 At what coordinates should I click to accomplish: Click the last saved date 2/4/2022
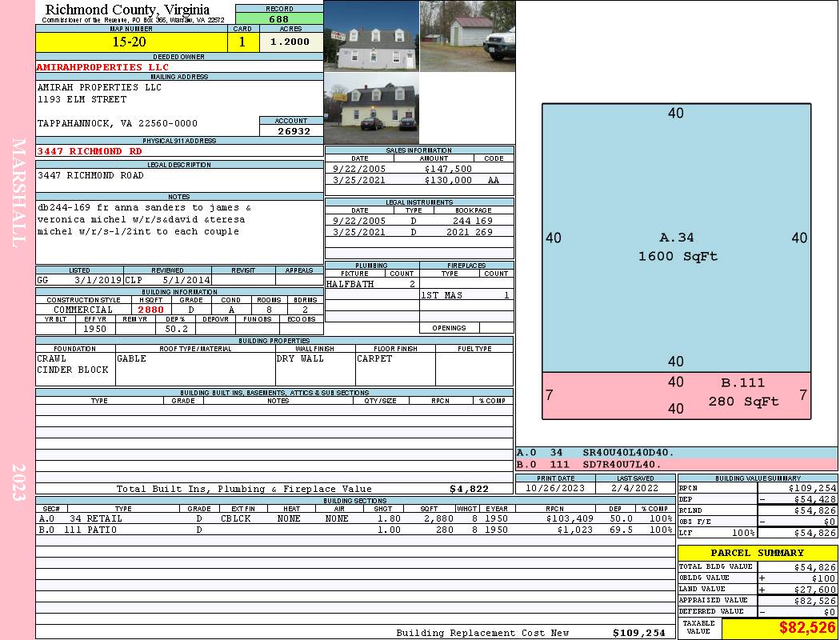tap(635, 488)
